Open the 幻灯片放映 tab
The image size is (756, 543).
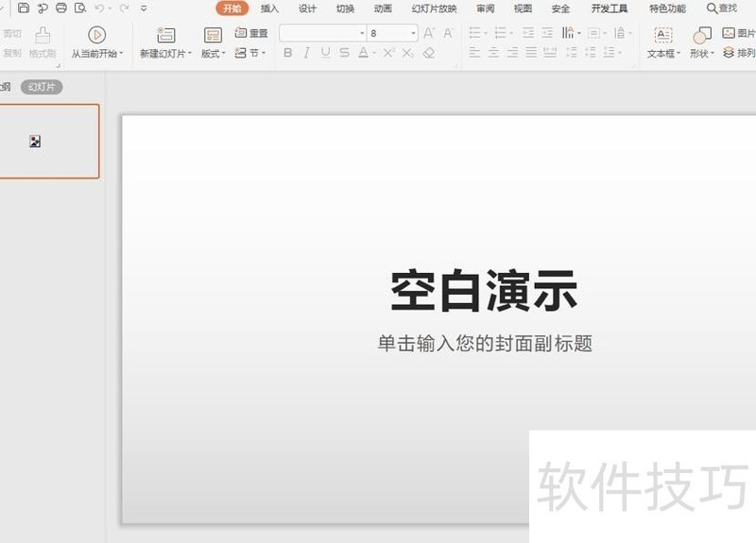(435, 8)
